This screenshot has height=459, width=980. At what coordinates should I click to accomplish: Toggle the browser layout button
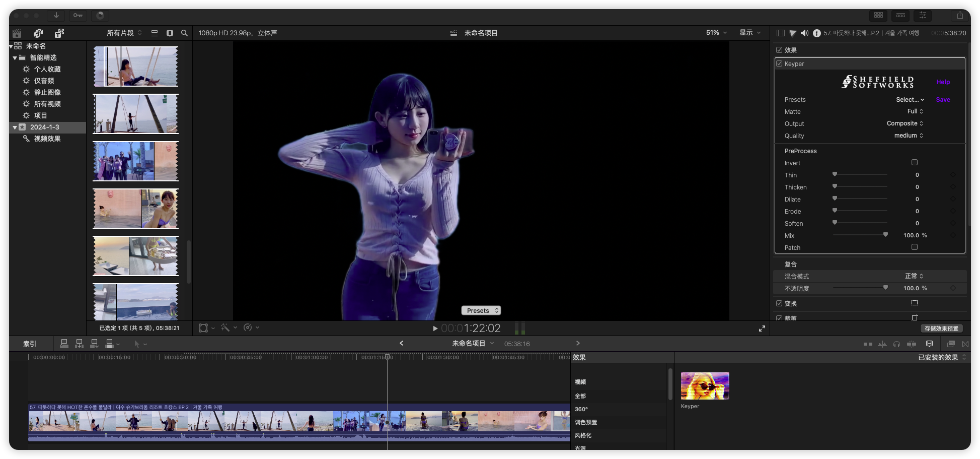[879, 16]
